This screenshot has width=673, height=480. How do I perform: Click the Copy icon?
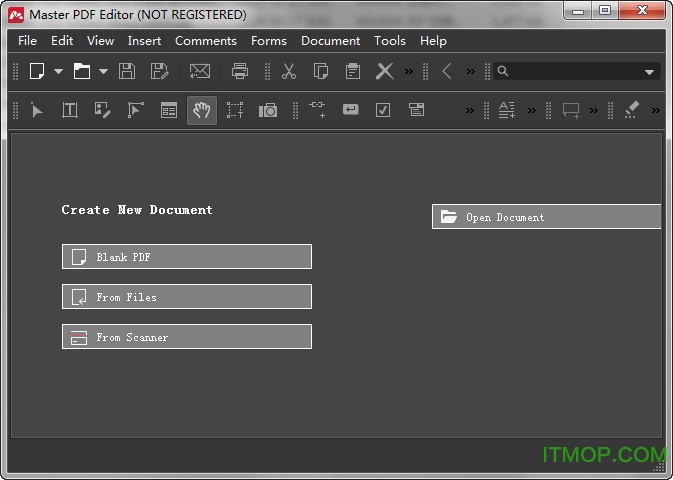[321, 71]
